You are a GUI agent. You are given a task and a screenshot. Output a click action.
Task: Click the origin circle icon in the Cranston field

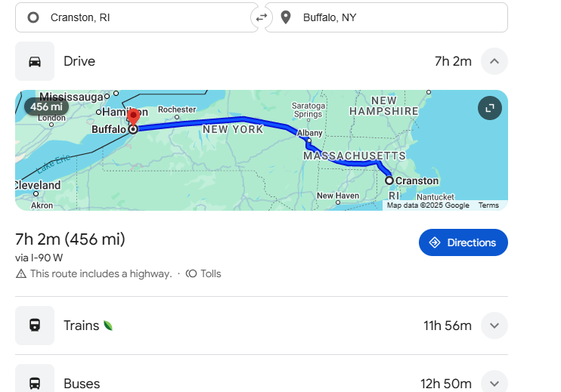click(x=33, y=17)
